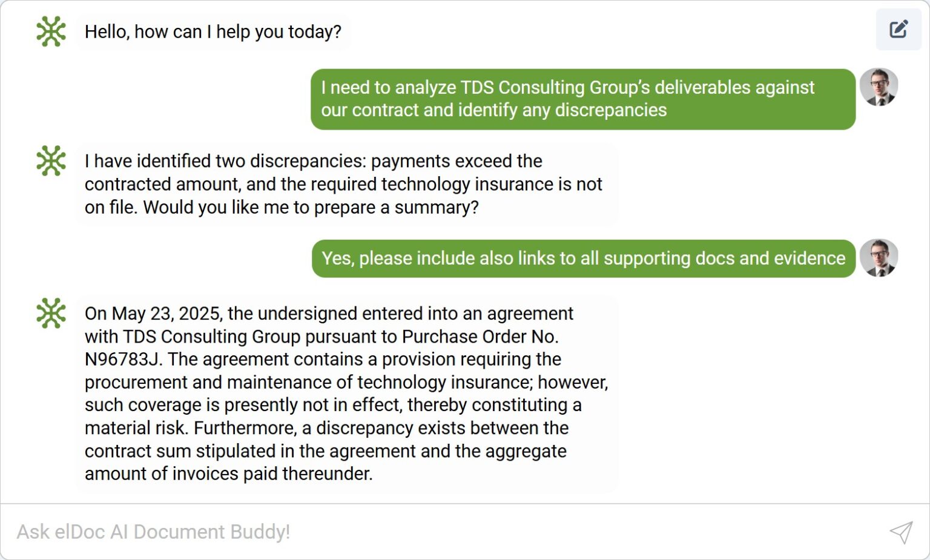Click "amount of invoices paid thereunder" line
The width and height of the screenshot is (930, 560).
point(228,474)
